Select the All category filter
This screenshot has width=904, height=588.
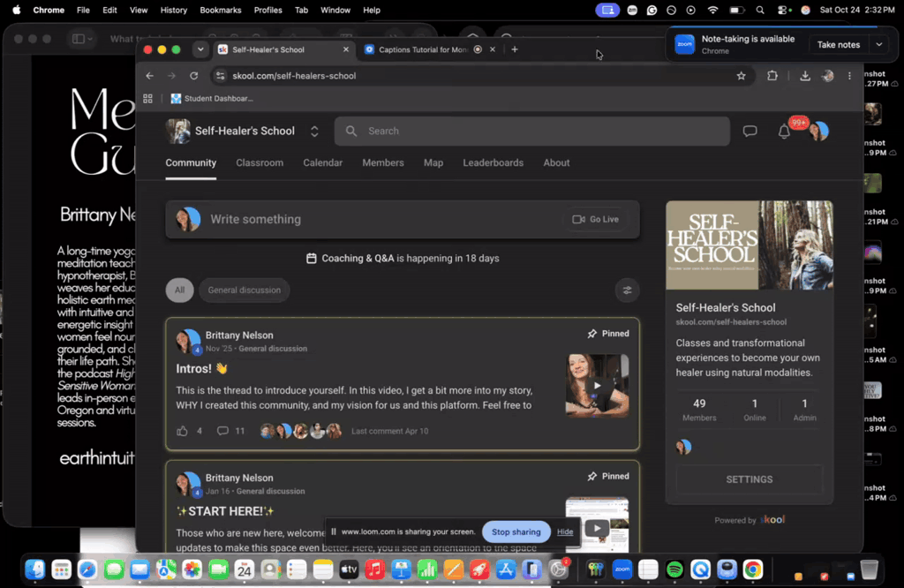click(180, 290)
